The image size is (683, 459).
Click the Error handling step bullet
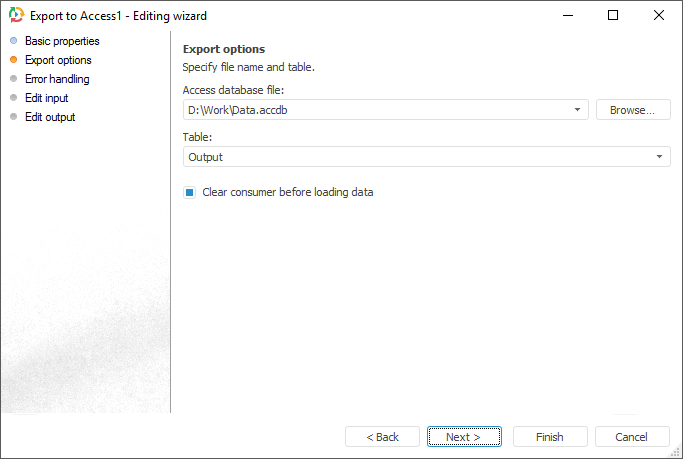click(13, 79)
